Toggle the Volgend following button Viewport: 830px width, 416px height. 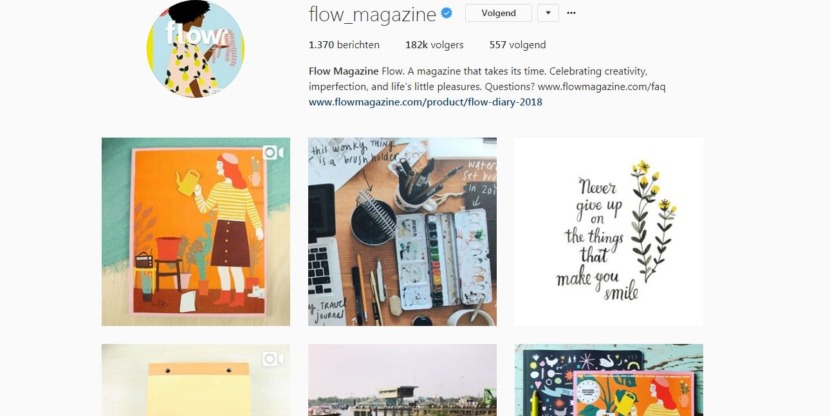499,13
